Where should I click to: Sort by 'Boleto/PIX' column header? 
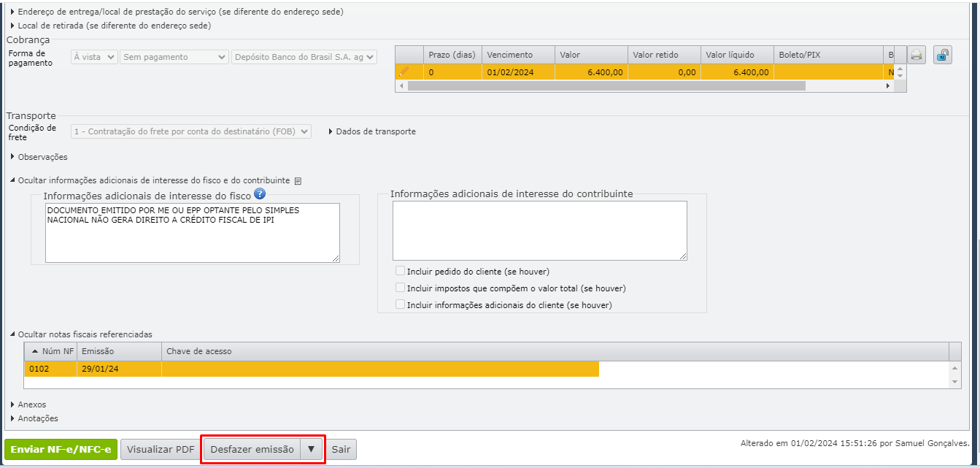coord(828,55)
